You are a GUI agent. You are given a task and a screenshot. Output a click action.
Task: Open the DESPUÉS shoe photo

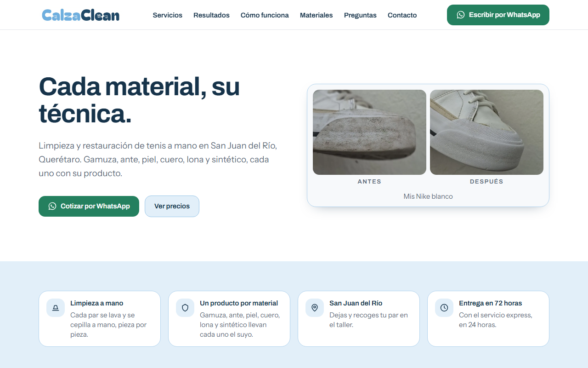click(x=486, y=132)
